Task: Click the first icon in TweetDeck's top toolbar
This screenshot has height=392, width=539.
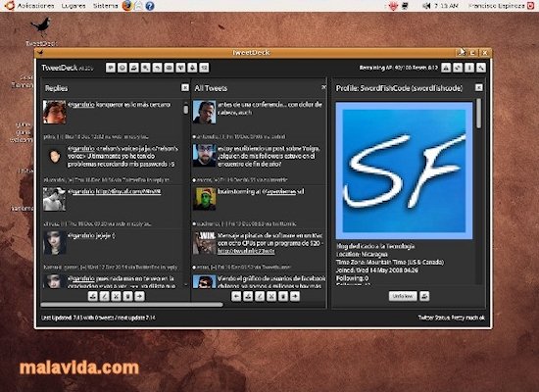Action: tap(111, 68)
